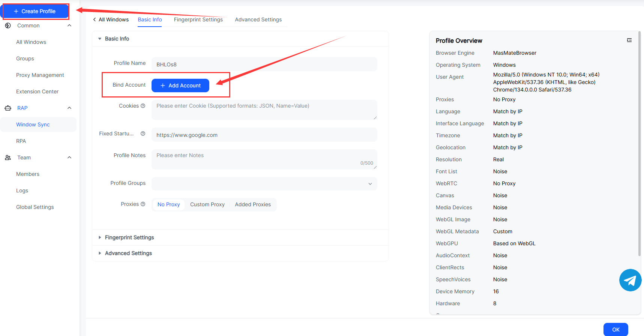Click the Proxies help question mark icon
Screen dimensions: 644x336
pos(143,204)
